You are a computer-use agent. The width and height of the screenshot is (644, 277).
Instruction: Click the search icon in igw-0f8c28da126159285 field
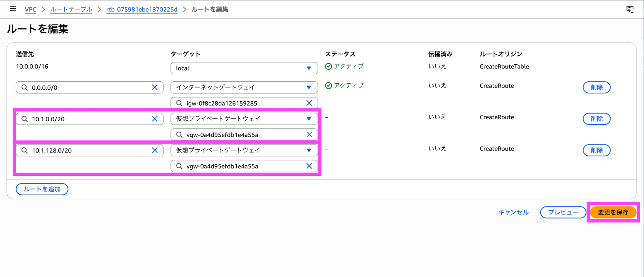(179, 103)
